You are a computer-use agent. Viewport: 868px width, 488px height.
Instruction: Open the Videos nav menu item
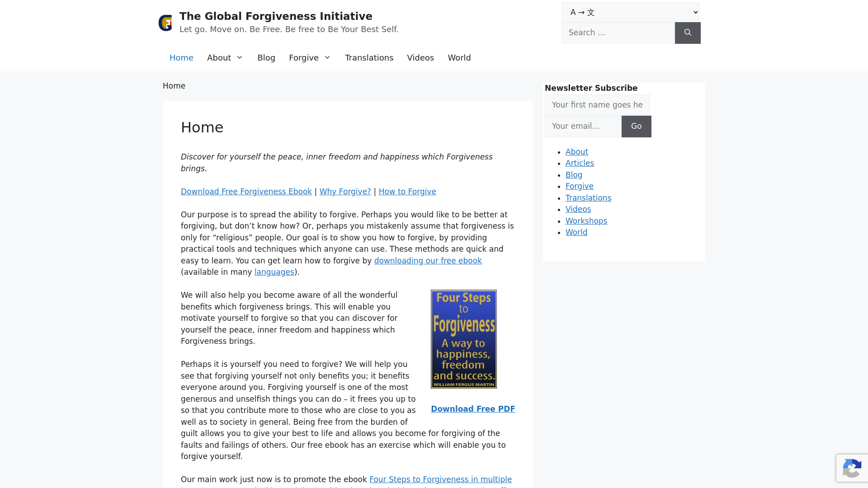tap(420, 58)
